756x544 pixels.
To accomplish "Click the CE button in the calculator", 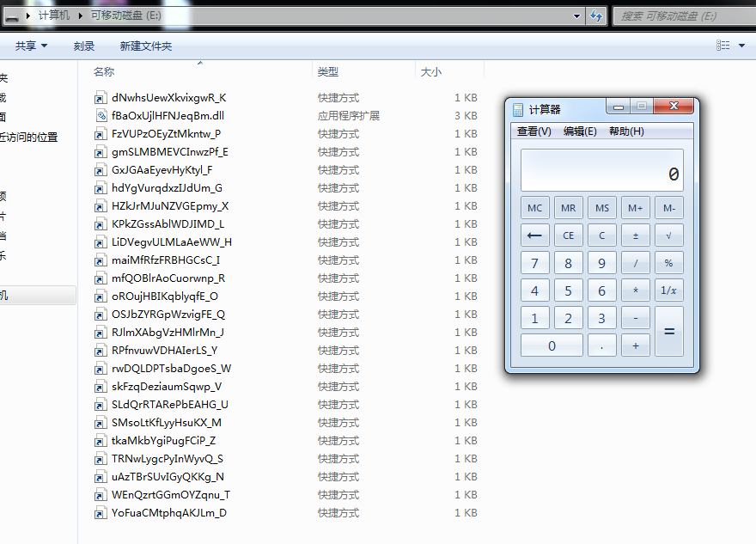I will [x=569, y=235].
